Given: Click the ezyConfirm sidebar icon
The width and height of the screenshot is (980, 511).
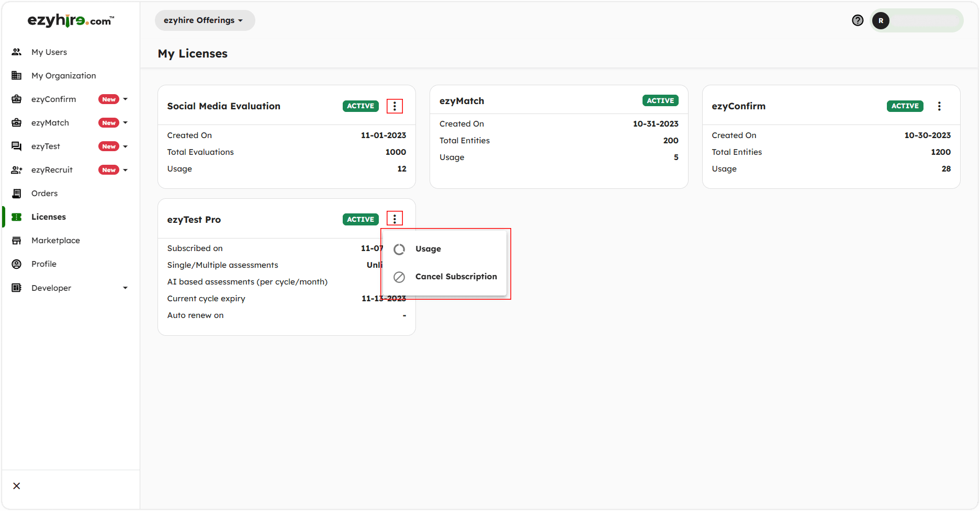Looking at the screenshot, I should point(17,99).
